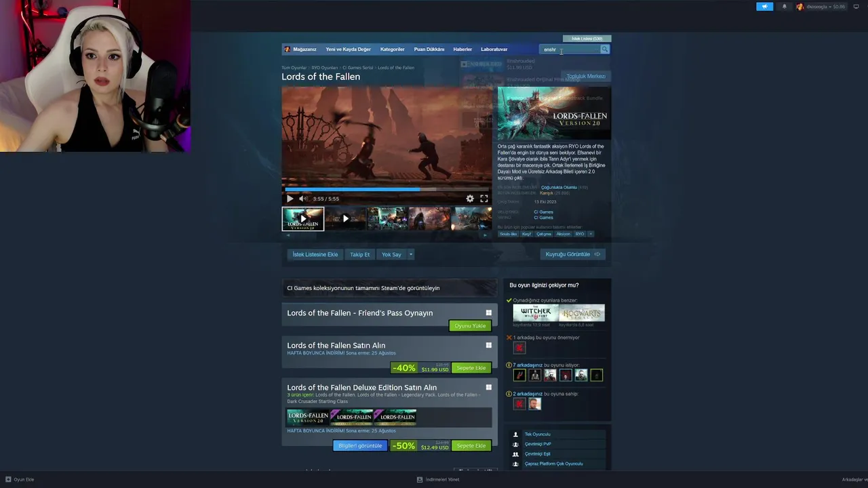
Task: Open The Witcher Wild Hunt similar game image
Action: tap(536, 312)
